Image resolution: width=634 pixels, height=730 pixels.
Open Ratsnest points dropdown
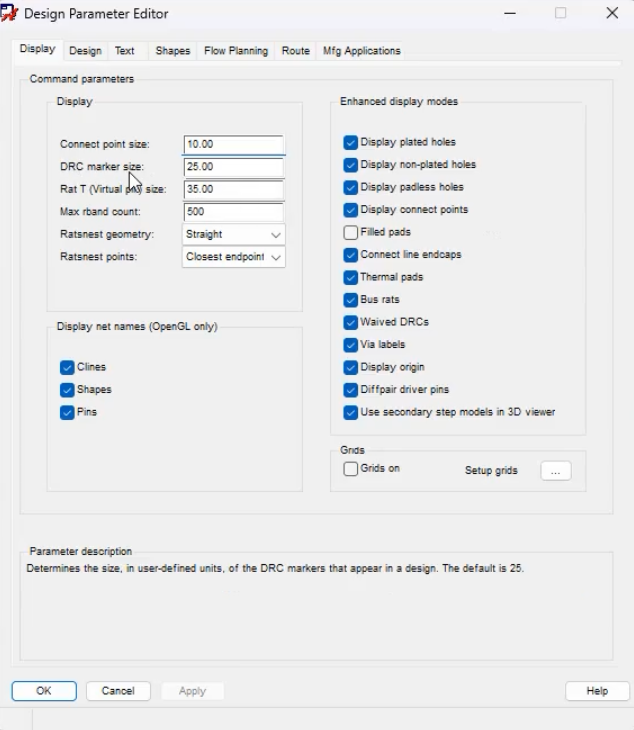[234, 257]
